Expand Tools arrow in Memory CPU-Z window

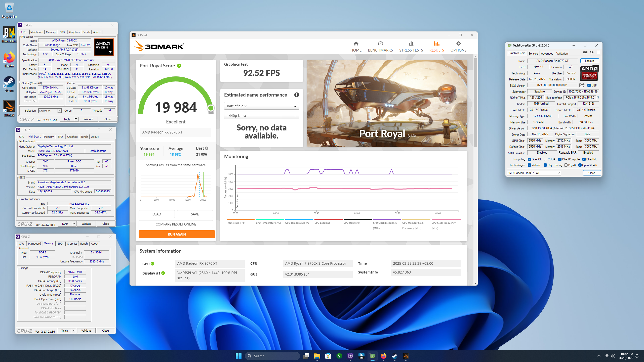[74, 331]
